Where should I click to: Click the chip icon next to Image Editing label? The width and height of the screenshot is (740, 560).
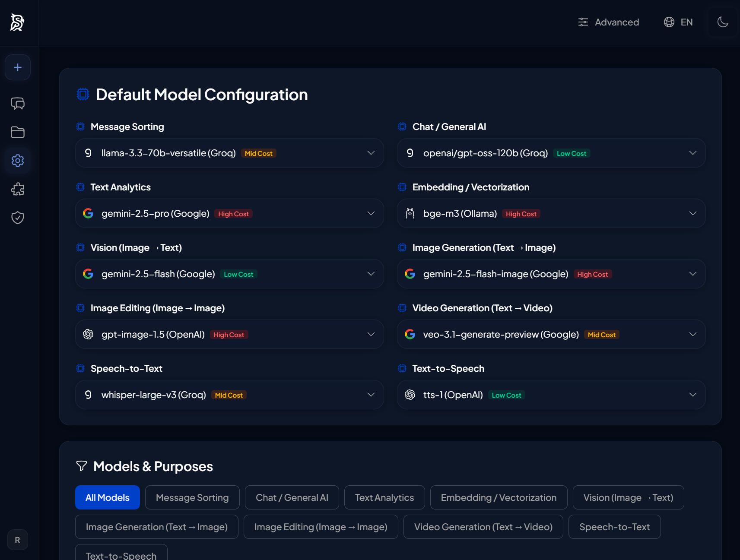point(80,308)
